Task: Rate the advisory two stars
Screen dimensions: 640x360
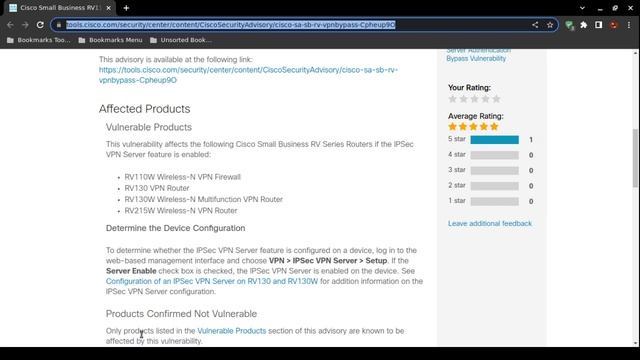Action: 463,99
